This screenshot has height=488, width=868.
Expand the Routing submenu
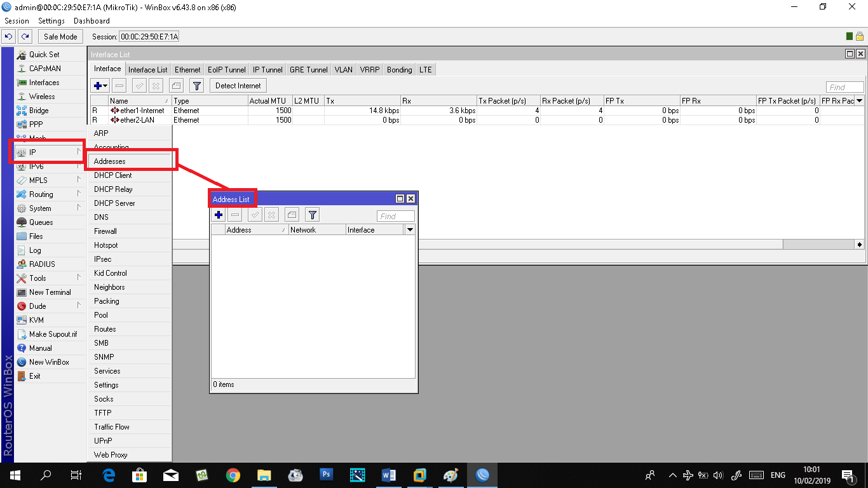50,194
